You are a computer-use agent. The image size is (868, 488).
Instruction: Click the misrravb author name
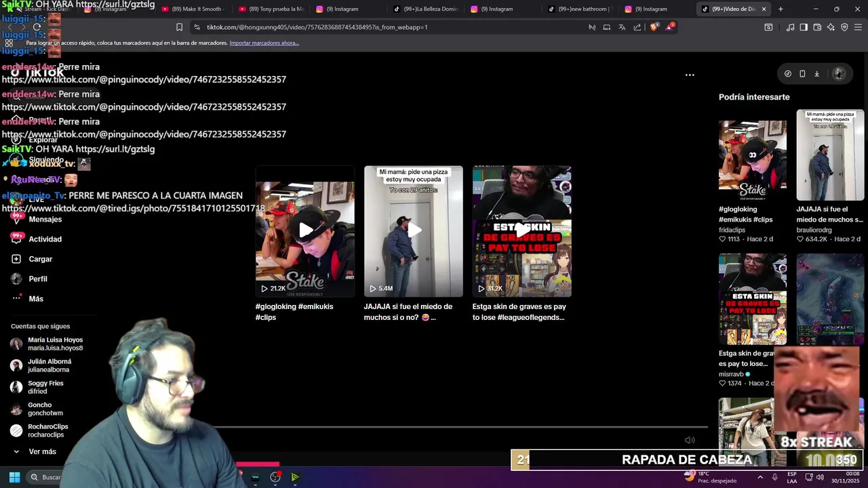[x=731, y=374]
